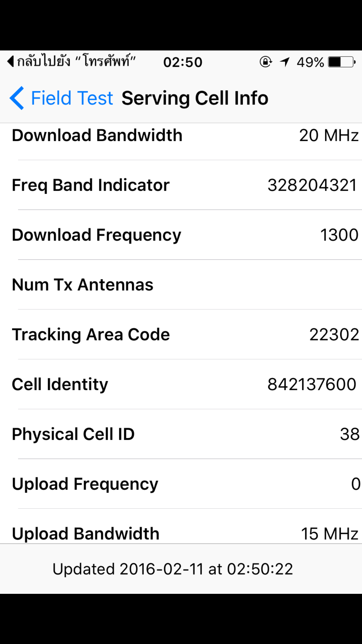Viewport: 362px width, 644px height.
Task: Tap the Download Frequency row
Action: 181,235
